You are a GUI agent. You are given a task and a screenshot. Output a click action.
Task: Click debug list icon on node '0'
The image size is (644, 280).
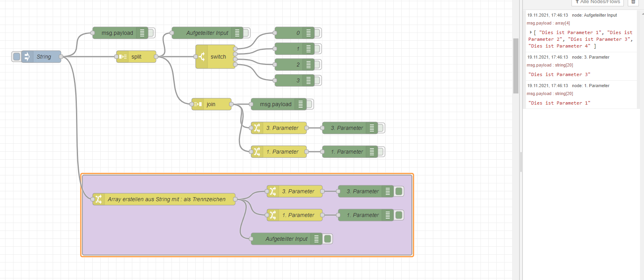[x=309, y=33]
